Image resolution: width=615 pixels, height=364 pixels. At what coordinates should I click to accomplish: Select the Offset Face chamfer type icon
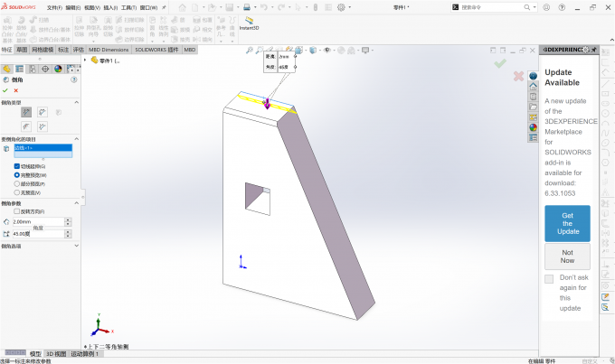point(26,126)
